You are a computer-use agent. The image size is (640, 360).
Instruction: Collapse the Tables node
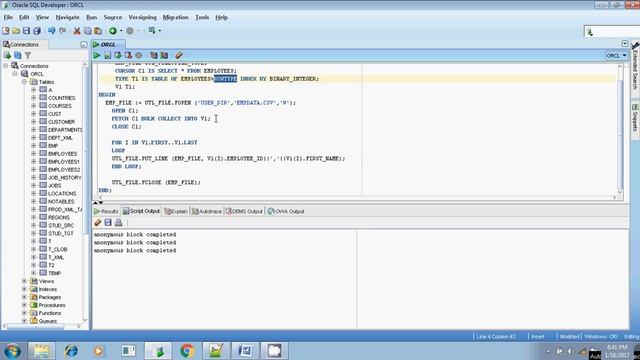(24, 82)
